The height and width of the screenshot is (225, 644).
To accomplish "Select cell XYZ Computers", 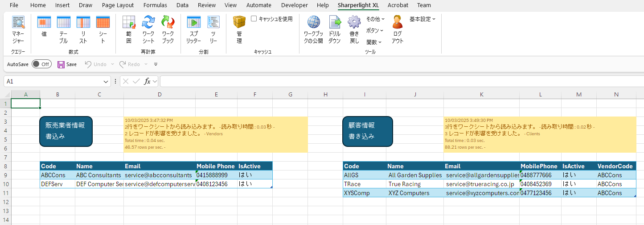I will [x=415, y=193].
